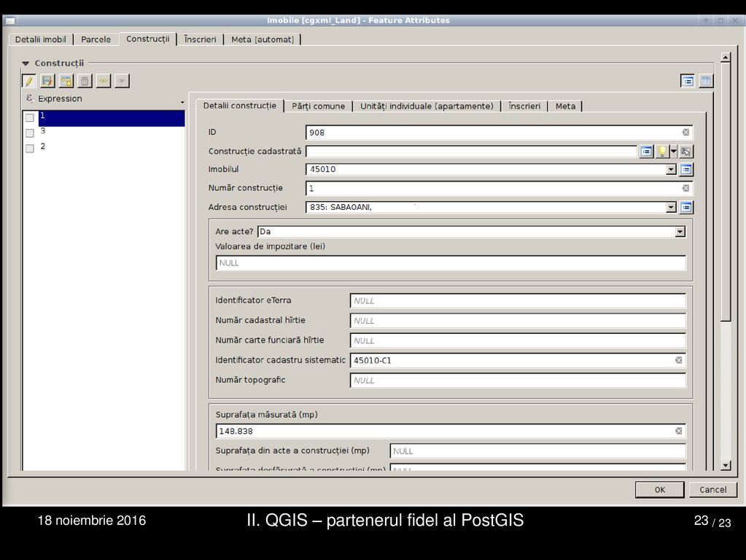Collapse the Construcții group
Image resolution: width=746 pixels, height=560 pixels.
pyautogui.click(x=26, y=63)
